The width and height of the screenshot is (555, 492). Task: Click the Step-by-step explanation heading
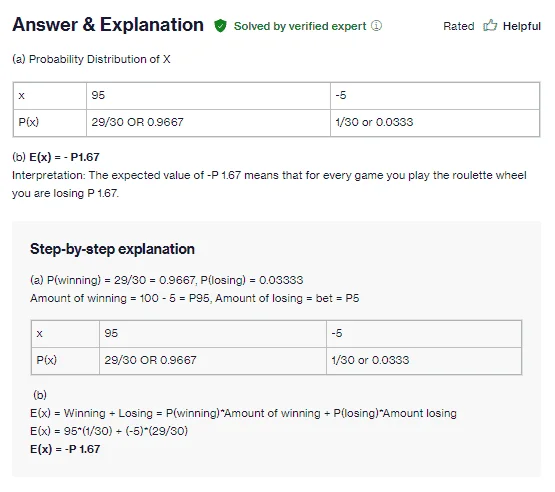point(112,249)
